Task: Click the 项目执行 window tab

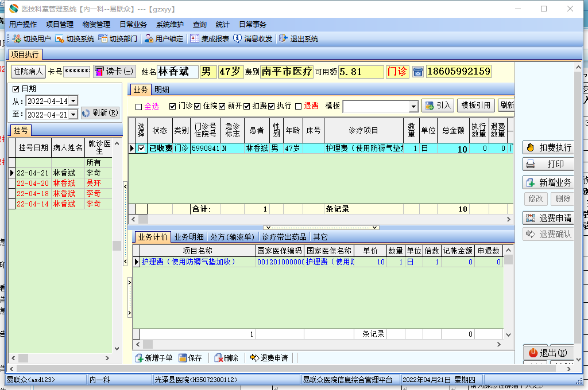Action: 25,54
